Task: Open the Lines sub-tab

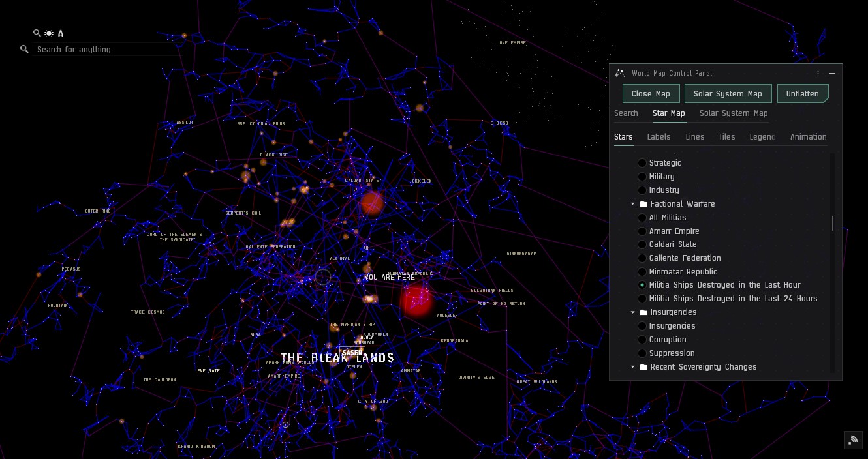Action: [x=695, y=137]
